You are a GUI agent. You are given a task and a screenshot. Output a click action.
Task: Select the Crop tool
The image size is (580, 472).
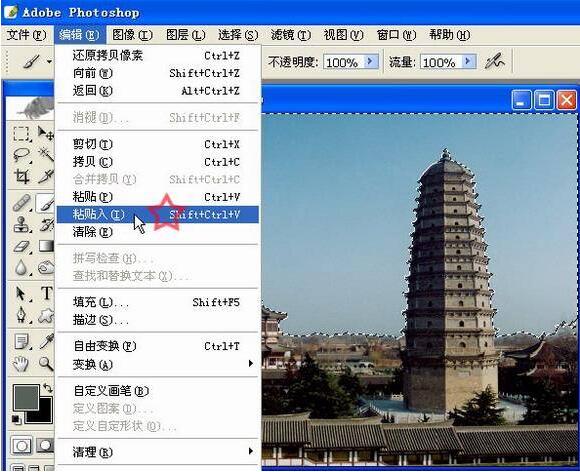[21, 176]
